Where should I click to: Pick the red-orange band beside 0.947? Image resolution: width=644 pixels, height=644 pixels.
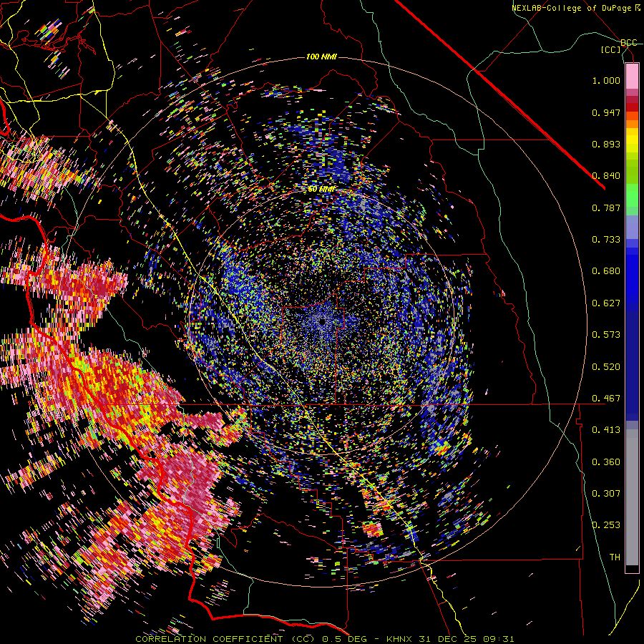click(x=632, y=115)
